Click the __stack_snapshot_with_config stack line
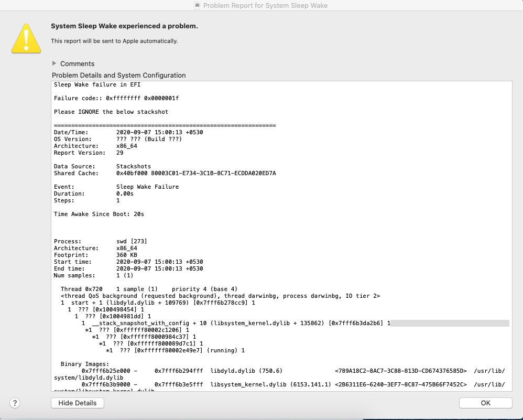 click(x=236, y=323)
